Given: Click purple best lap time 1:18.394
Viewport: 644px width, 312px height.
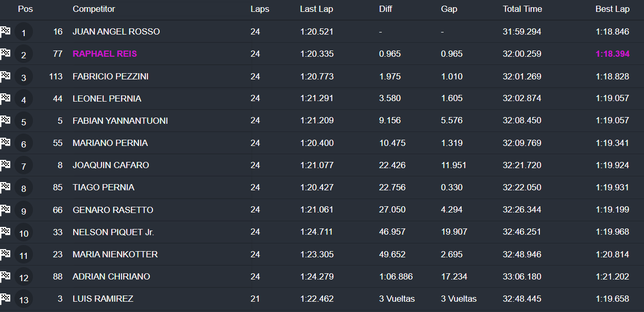Looking at the screenshot, I should click(612, 54).
